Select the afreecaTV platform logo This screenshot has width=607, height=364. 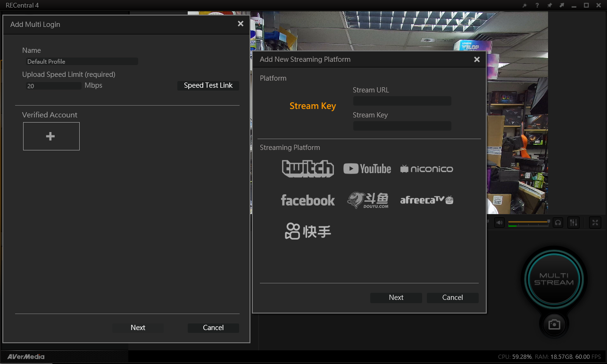click(x=426, y=200)
